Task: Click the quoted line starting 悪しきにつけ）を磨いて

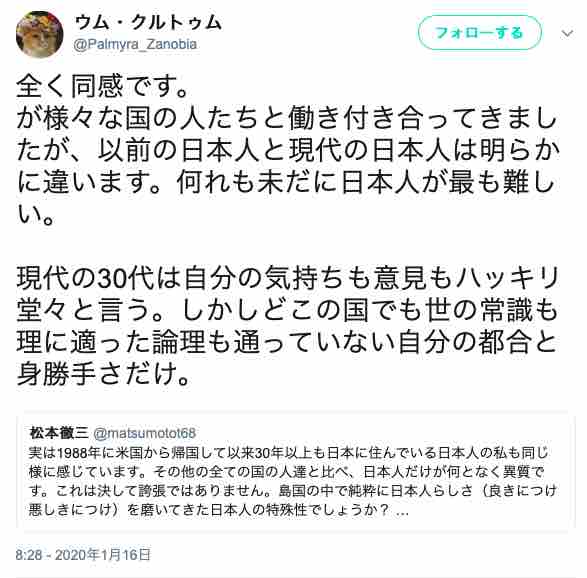Action: pos(219,510)
